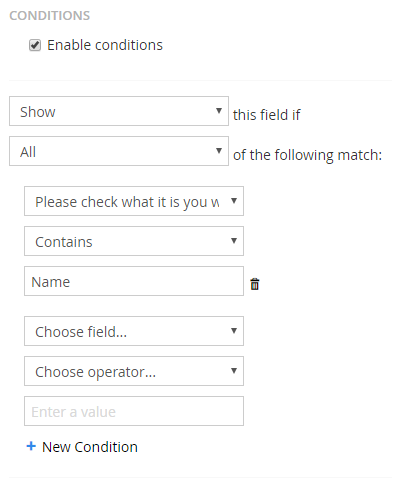Expand the All match-type dropdown
This screenshot has height=482, width=398.
119,151
